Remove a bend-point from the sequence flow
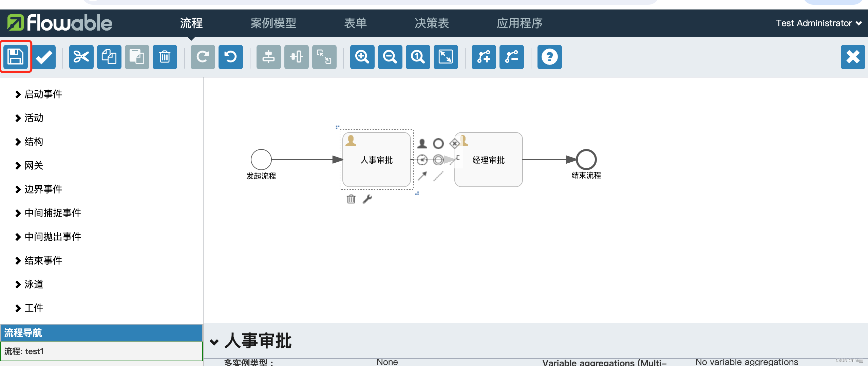The height and width of the screenshot is (366, 868). pos(511,57)
